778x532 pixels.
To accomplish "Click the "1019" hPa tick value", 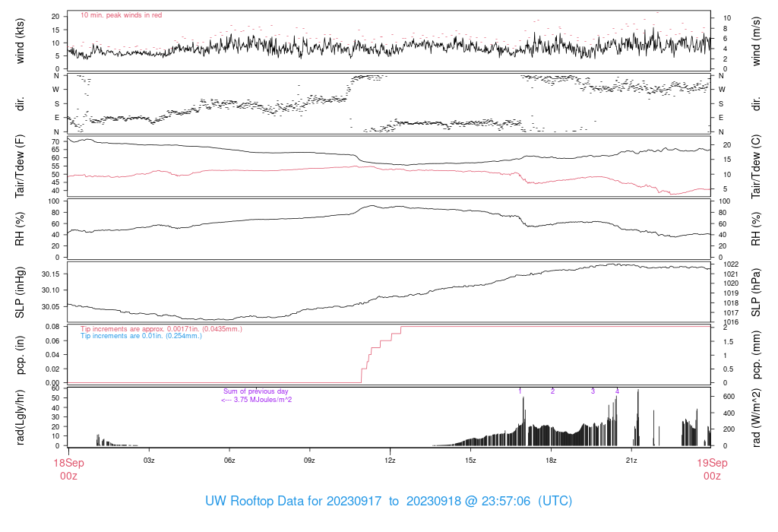I will (x=731, y=293).
